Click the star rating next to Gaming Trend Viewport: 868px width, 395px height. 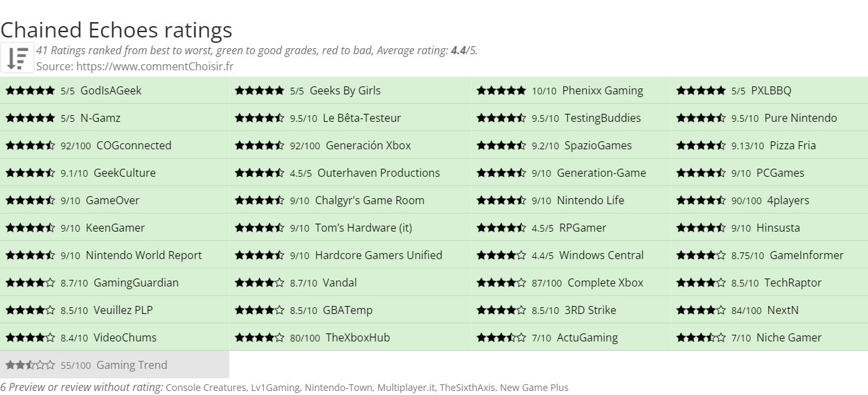pos(30,365)
